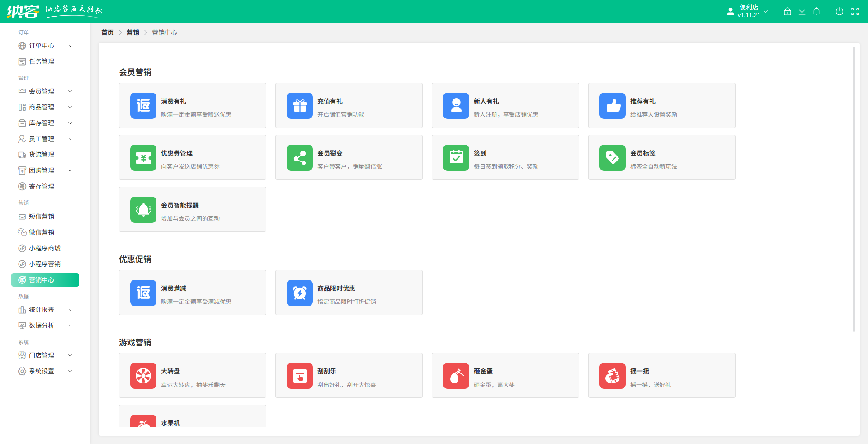Open the 充值有礼 gift icon
Image resolution: width=868 pixels, height=444 pixels.
coord(299,106)
